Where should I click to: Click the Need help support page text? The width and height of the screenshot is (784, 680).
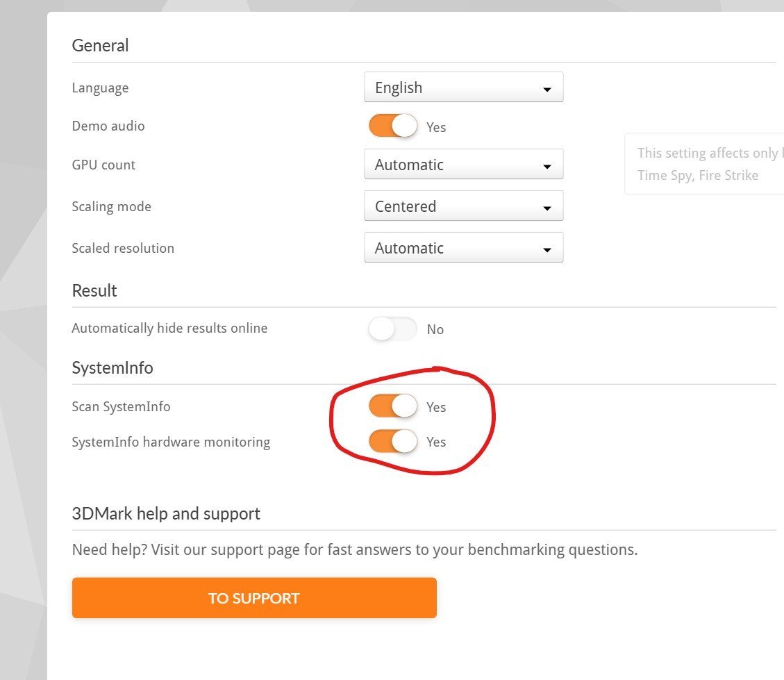point(355,549)
